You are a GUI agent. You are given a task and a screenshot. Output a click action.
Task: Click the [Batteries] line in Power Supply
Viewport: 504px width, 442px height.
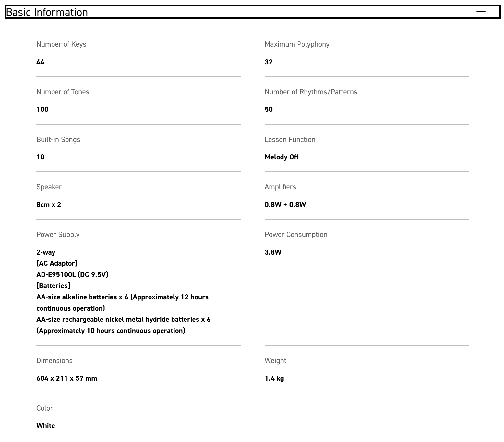(x=53, y=286)
